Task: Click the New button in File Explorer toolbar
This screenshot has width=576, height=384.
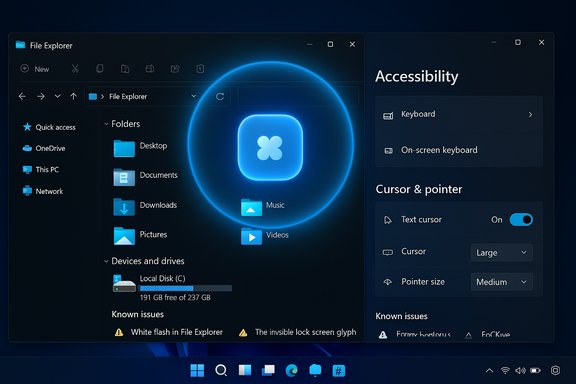Action: [x=35, y=69]
